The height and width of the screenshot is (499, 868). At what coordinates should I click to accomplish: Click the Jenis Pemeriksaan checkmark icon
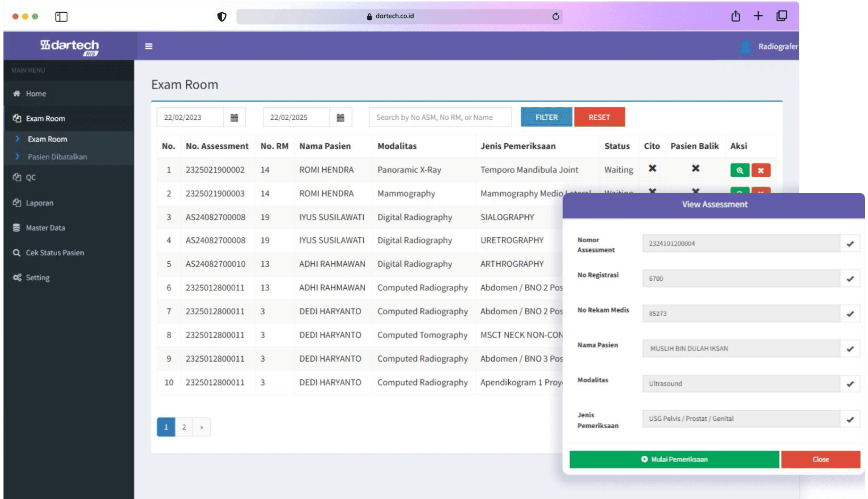tap(850, 419)
